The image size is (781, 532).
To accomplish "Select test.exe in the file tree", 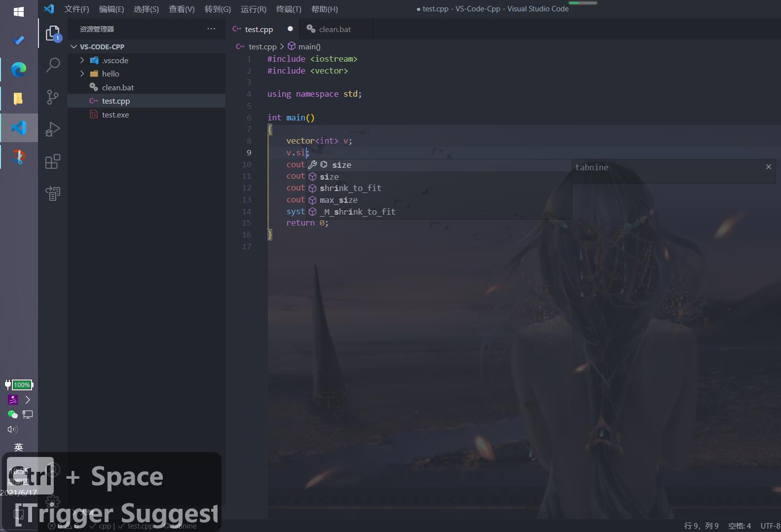I will click(147, 114).
